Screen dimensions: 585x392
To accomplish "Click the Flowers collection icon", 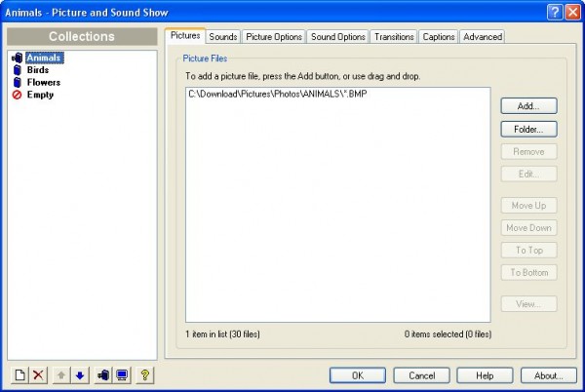I will tap(18, 83).
